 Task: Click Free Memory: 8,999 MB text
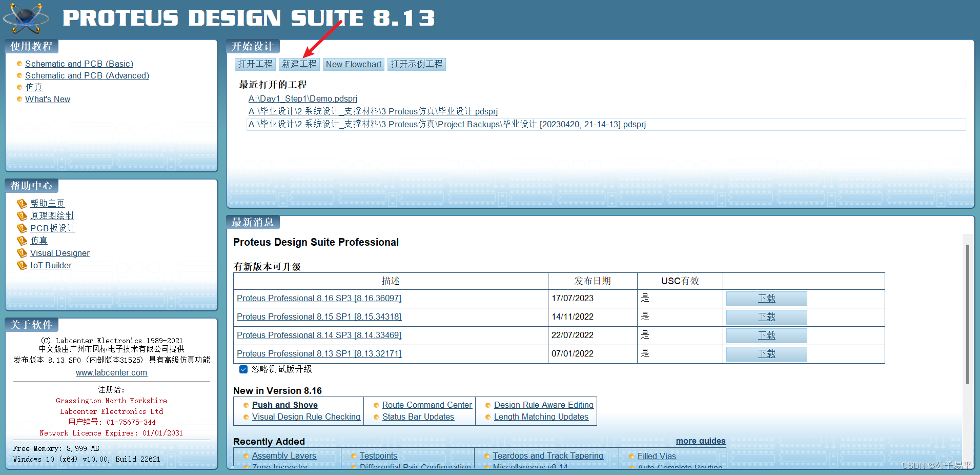(56, 448)
